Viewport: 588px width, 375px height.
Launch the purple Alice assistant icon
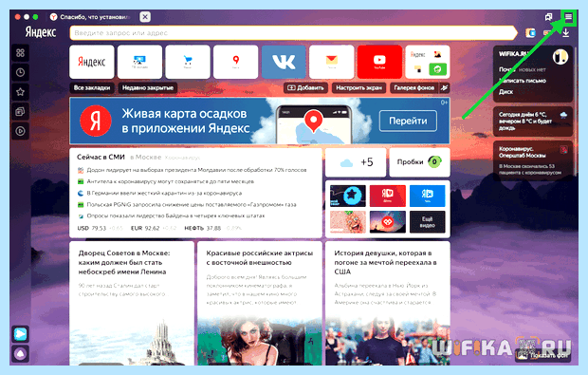tap(20, 353)
